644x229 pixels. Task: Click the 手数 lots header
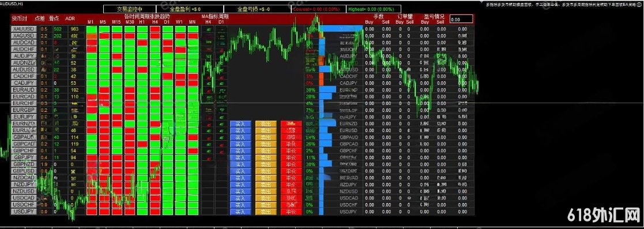pos(379,17)
